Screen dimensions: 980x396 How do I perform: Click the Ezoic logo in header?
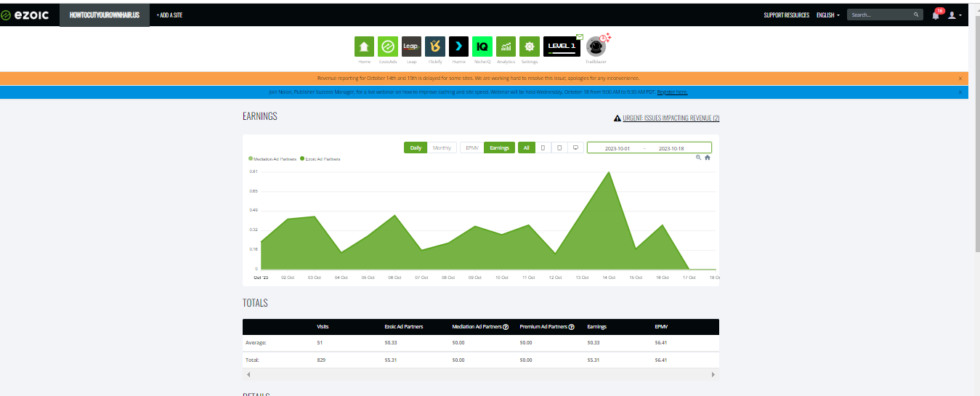pyautogui.click(x=25, y=15)
